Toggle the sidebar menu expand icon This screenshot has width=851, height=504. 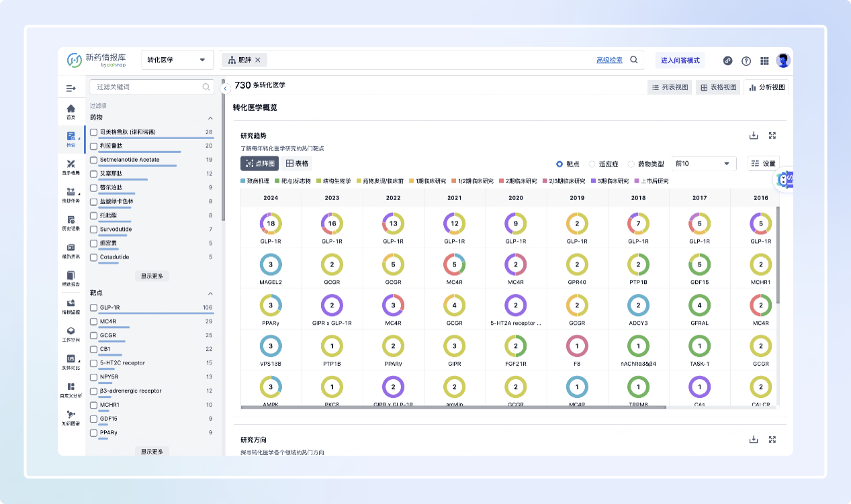[x=71, y=88]
